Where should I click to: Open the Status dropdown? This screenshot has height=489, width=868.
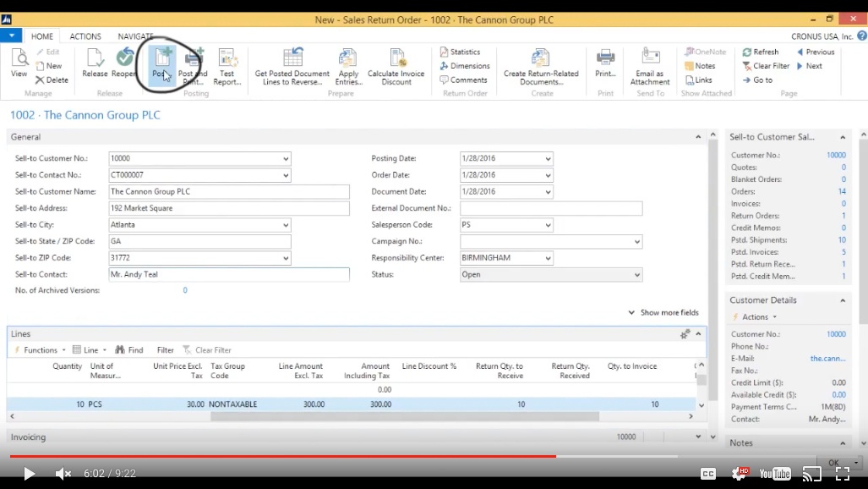636,275
